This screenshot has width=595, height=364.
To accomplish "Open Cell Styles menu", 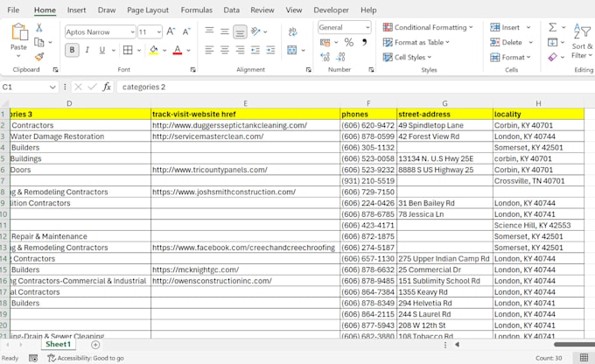I will click(407, 58).
